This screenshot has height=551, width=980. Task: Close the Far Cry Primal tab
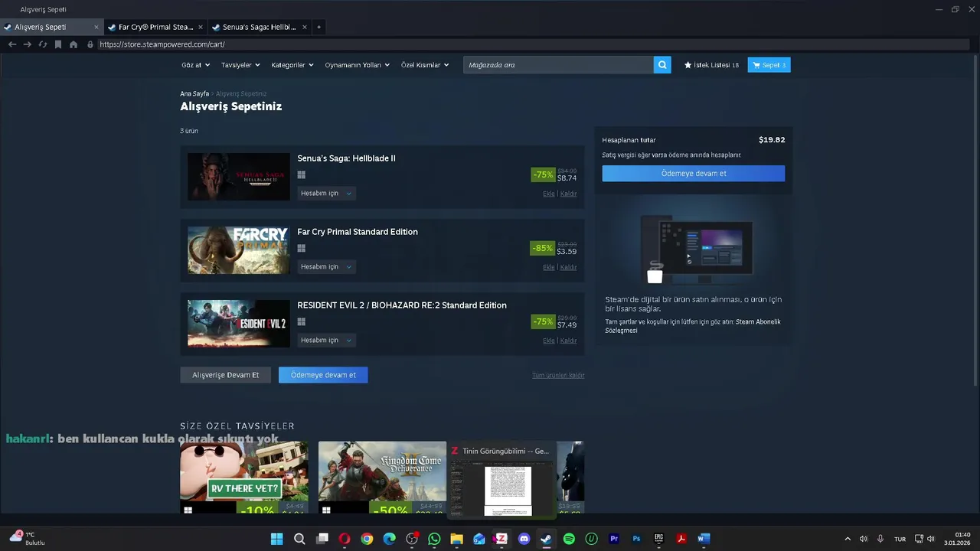point(201,27)
